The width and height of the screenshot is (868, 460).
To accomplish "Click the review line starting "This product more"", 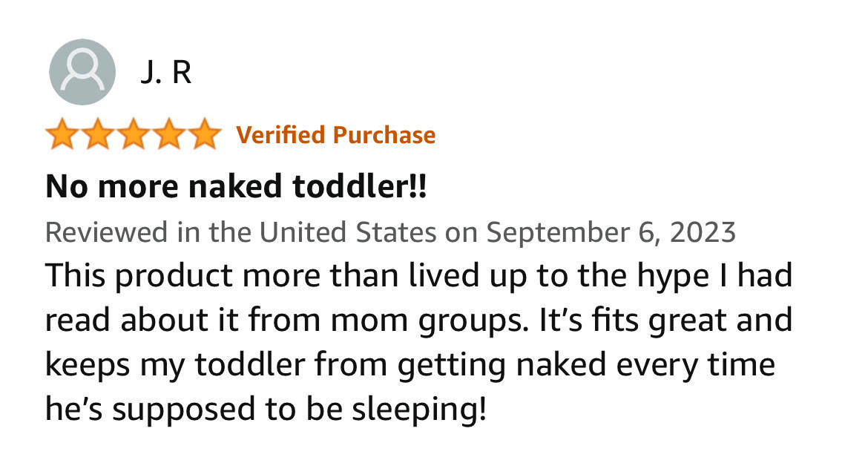I will 419,276.
